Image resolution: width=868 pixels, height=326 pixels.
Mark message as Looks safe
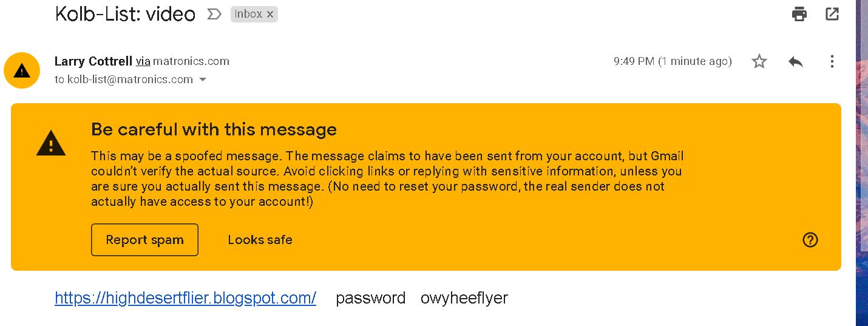[260, 240]
